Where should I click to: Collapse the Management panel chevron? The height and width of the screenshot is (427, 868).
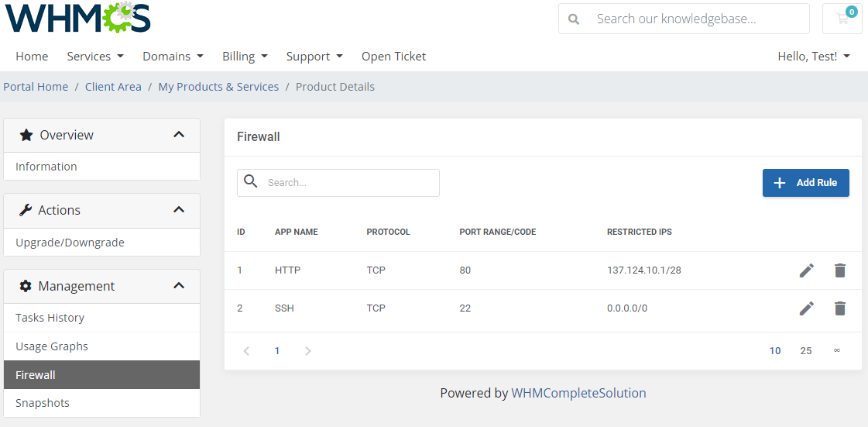coord(178,285)
